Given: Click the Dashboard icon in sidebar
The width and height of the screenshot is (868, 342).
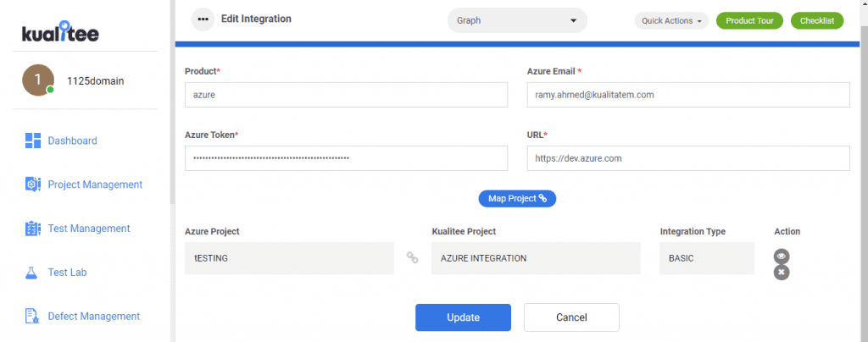Looking at the screenshot, I should coord(33,141).
